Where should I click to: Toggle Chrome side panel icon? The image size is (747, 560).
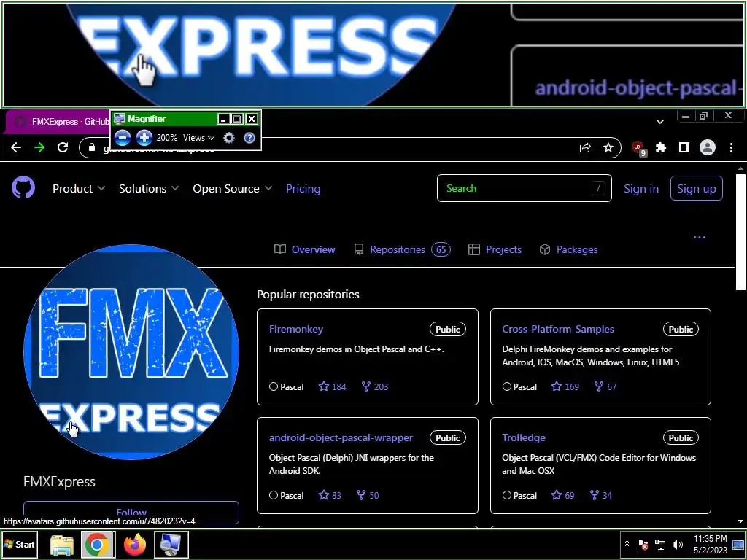[x=684, y=147]
